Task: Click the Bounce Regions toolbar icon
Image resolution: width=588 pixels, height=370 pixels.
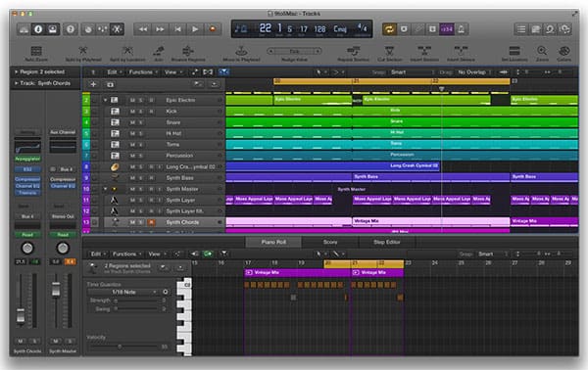Action: coord(188,53)
